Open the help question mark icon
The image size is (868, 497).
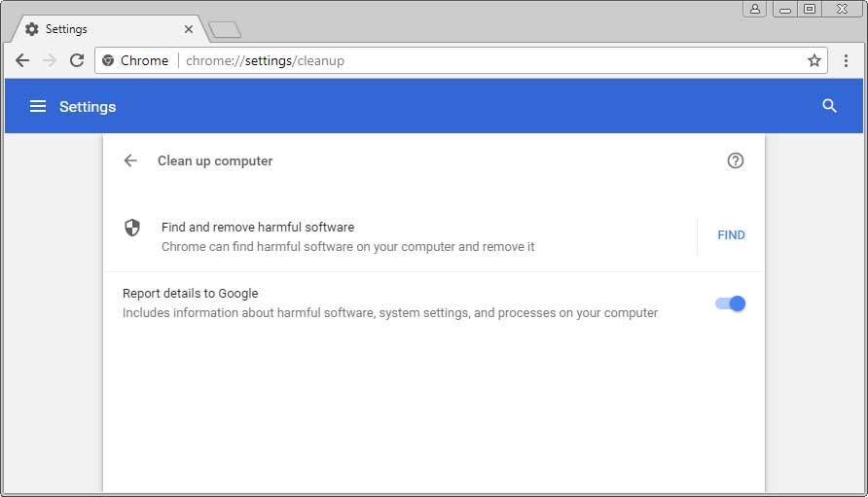point(736,160)
